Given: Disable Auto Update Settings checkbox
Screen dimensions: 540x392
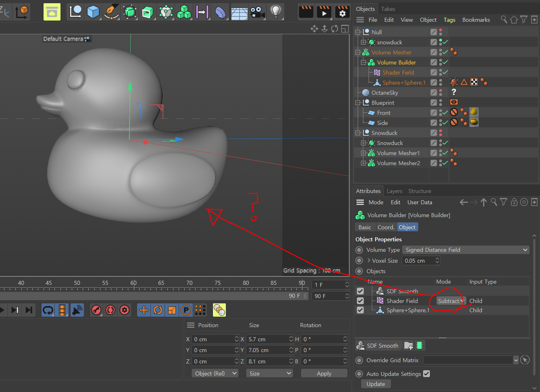Looking at the screenshot, I should [426, 373].
